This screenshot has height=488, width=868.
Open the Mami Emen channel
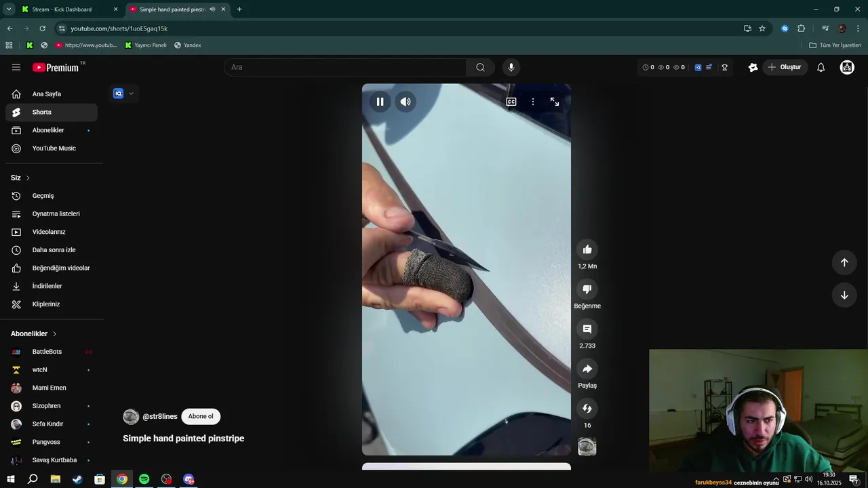point(52,388)
